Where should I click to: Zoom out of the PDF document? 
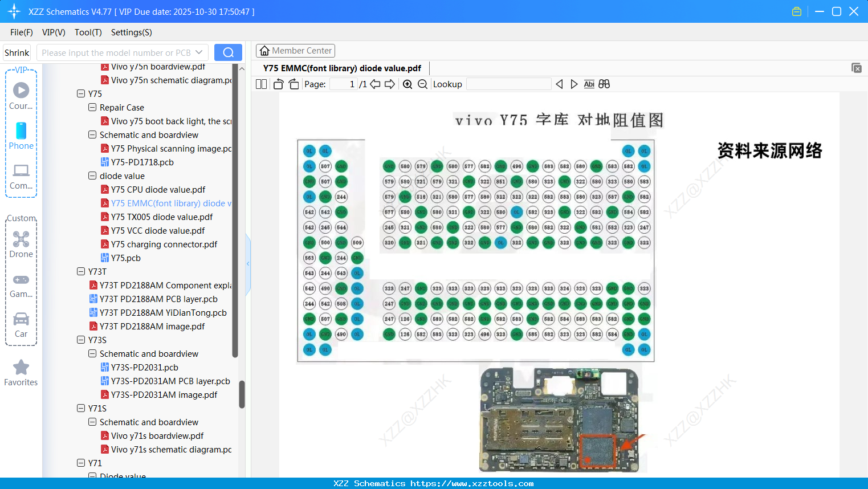pos(422,84)
